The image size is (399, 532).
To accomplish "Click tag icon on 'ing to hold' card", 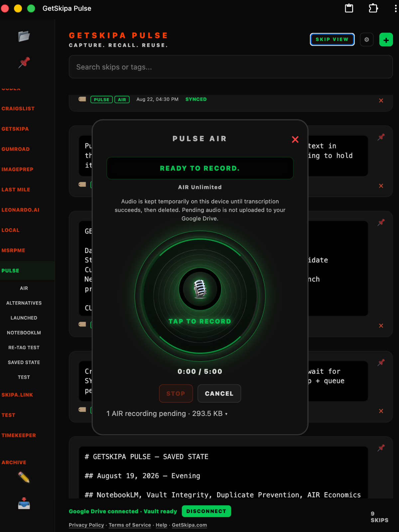I will [x=82, y=185].
